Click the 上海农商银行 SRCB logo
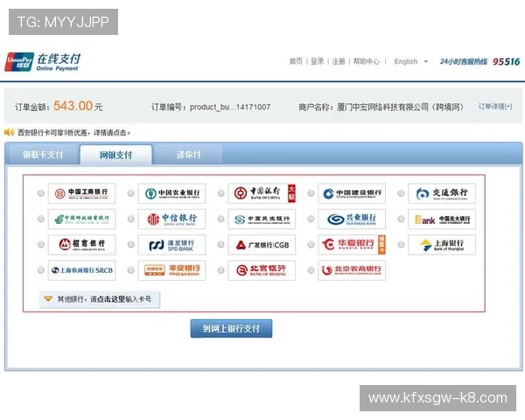This screenshot has width=525, height=420. pyautogui.click(x=81, y=270)
